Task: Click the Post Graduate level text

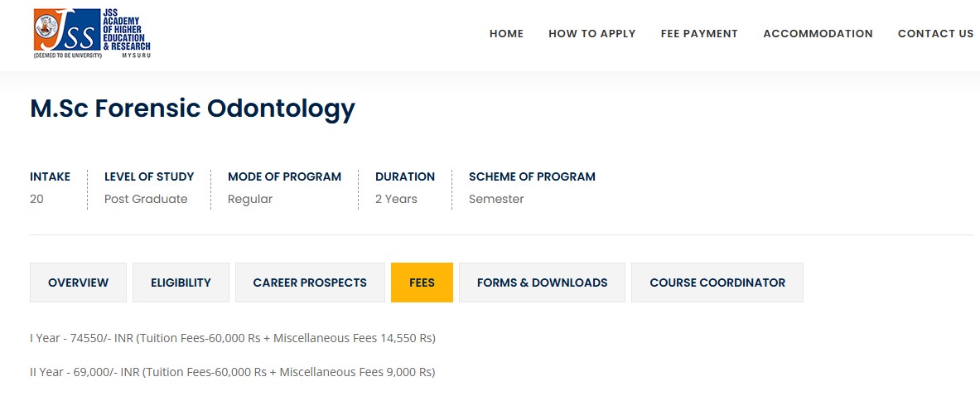Action: (146, 199)
